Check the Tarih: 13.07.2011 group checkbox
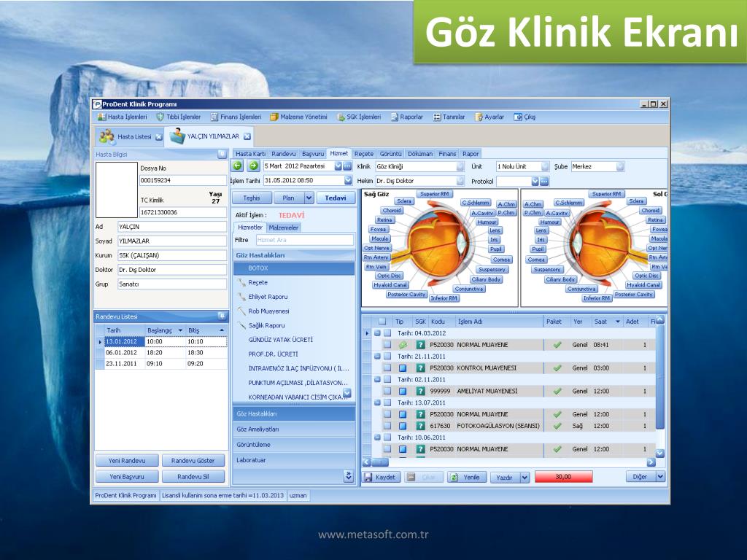 pos(387,402)
